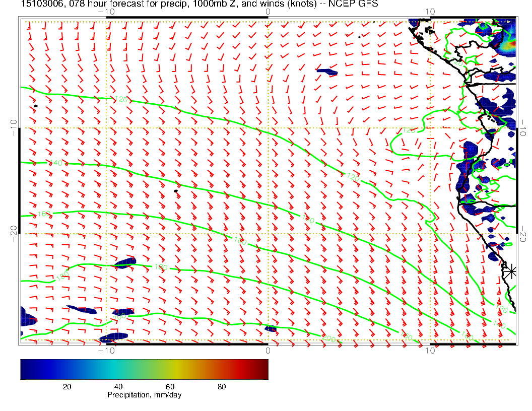Click the '-10' latitude label on the left axis
This screenshot has width=532, height=411.
[x=14, y=128]
